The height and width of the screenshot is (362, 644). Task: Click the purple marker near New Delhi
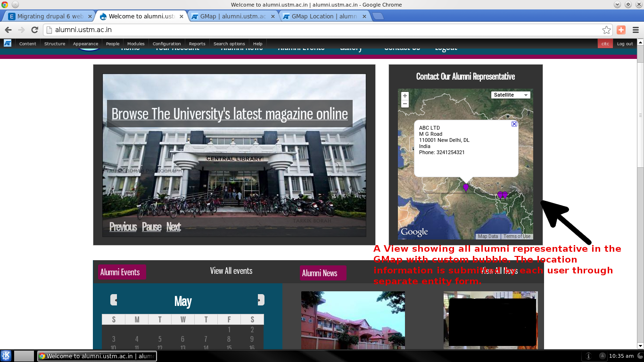click(466, 188)
